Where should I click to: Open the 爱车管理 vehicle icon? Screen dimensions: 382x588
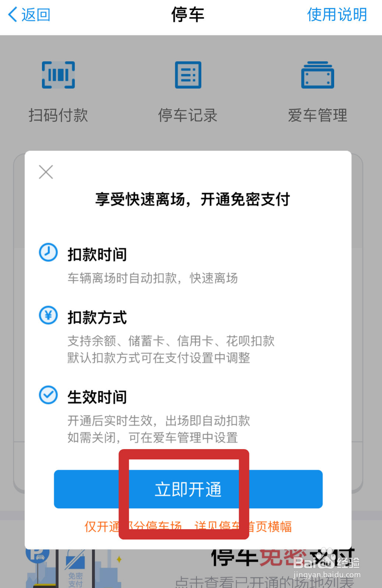[x=317, y=75]
